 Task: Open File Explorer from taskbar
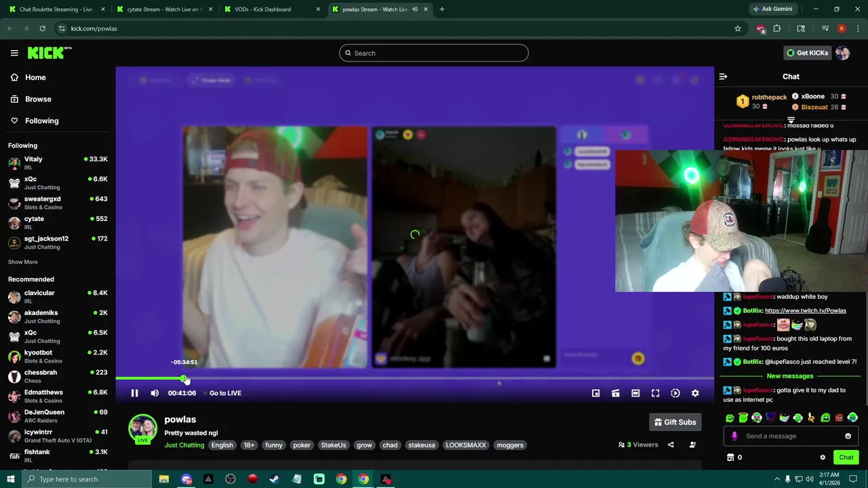click(164, 479)
